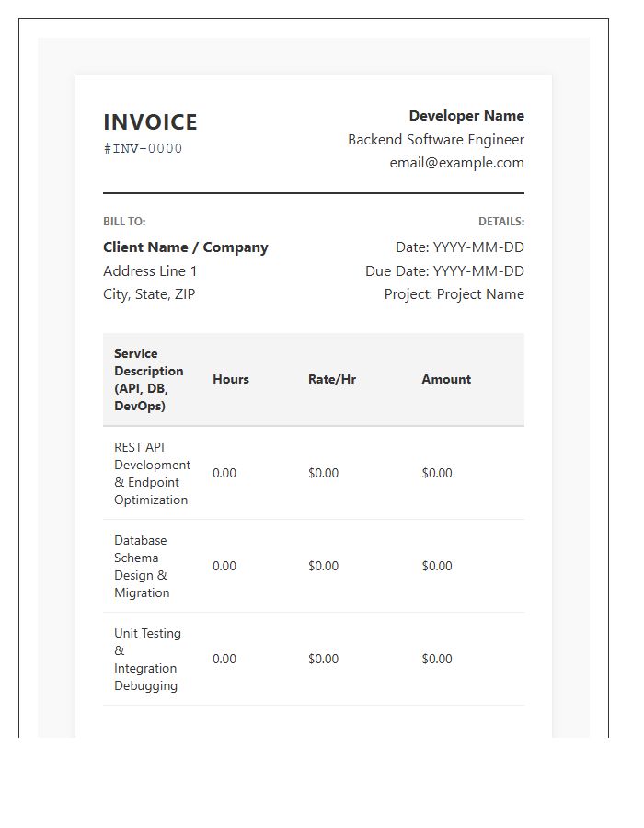Click amount value in REST API row
This screenshot has width=644, height=828.
click(x=437, y=473)
